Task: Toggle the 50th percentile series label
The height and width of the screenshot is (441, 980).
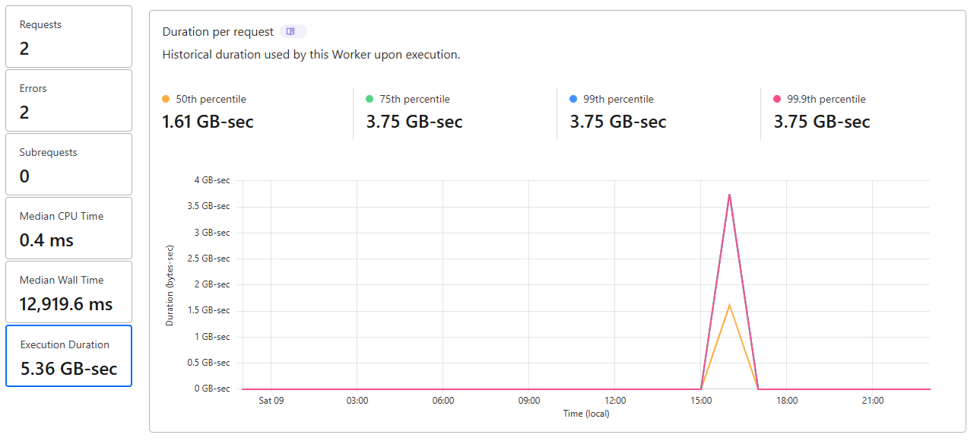Action: [x=211, y=99]
